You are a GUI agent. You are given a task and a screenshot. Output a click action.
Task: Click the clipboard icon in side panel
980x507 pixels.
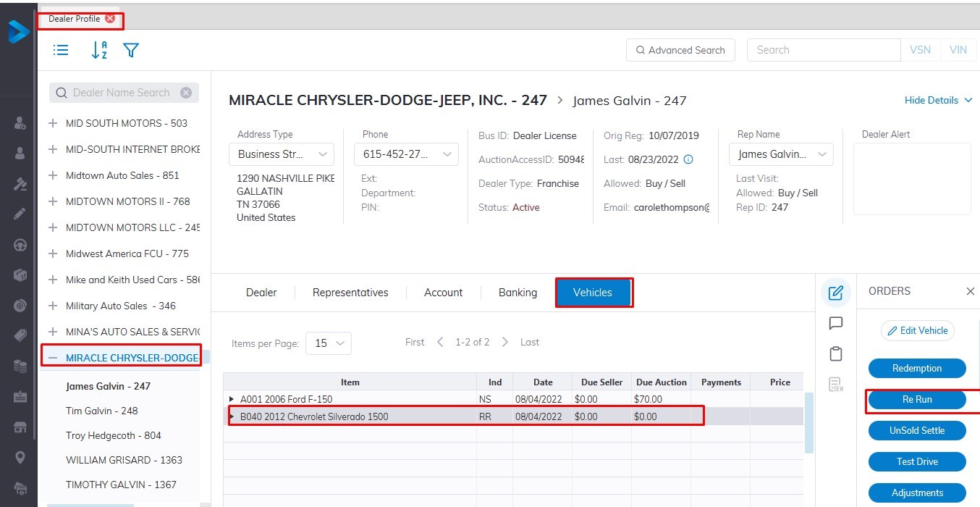point(835,353)
